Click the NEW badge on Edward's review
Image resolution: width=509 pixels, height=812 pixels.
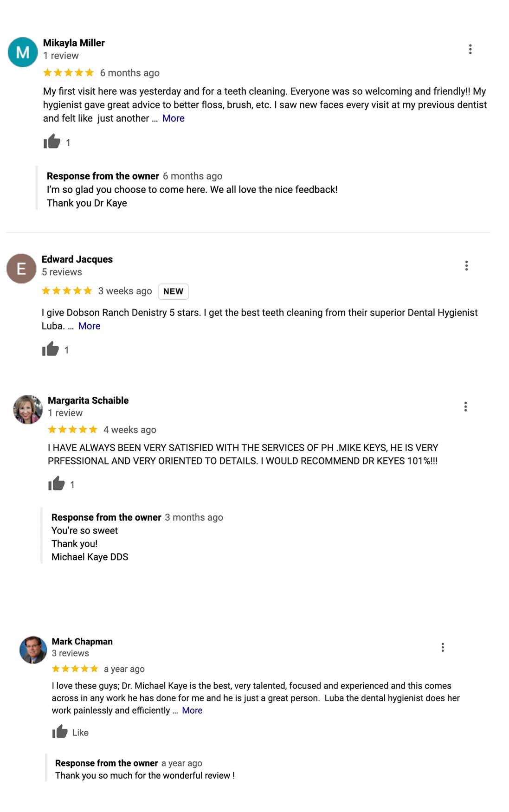pos(173,291)
